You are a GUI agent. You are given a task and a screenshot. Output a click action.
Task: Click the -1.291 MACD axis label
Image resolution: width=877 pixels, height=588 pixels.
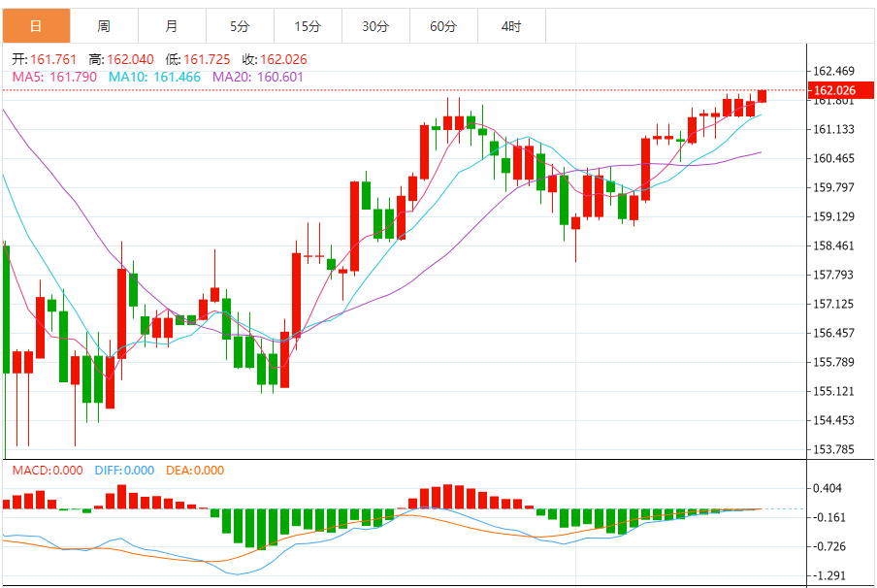[x=829, y=575]
